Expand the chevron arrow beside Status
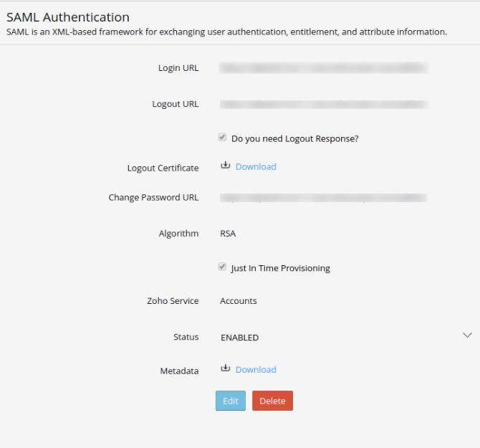480x448 pixels. tap(467, 335)
